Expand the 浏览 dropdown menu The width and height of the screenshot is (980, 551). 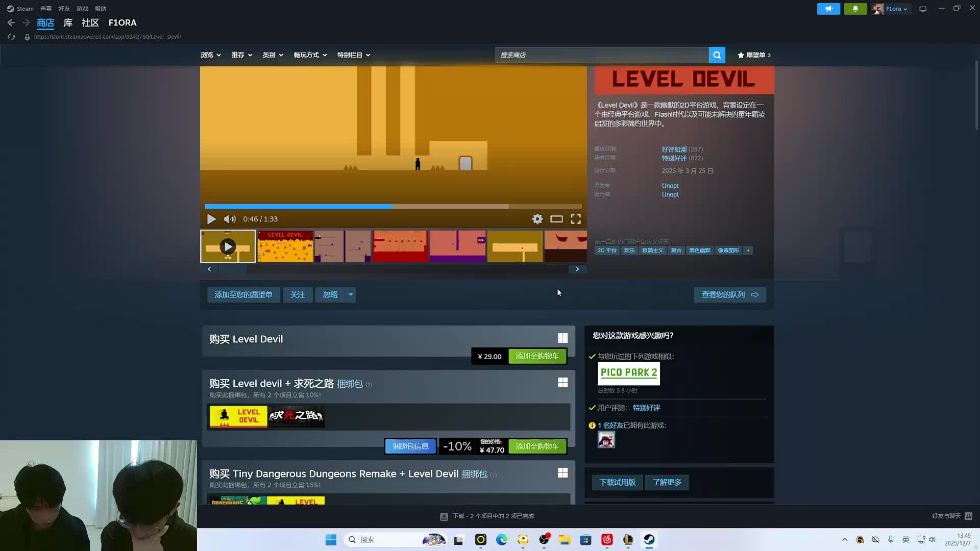pyautogui.click(x=211, y=55)
